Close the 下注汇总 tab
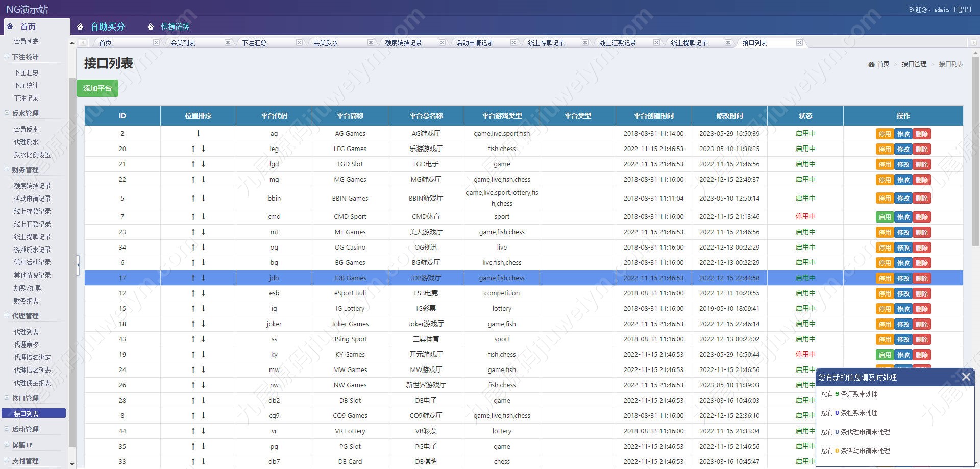 pyautogui.click(x=299, y=43)
